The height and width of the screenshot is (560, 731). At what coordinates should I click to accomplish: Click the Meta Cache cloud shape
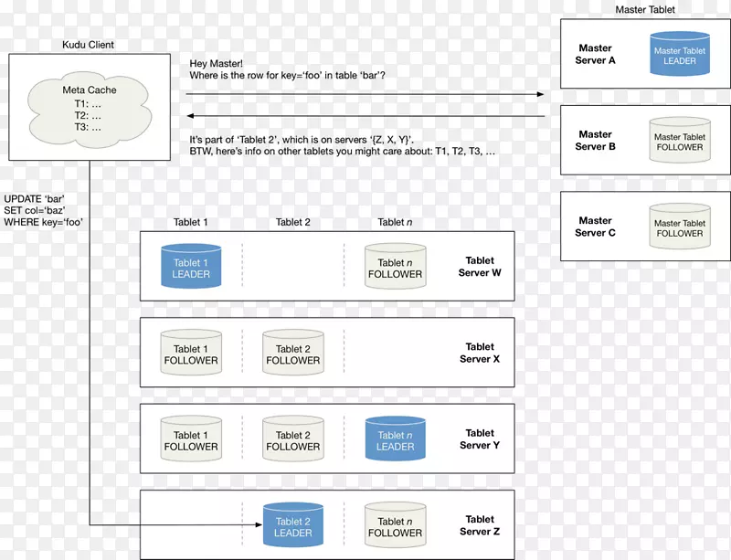(90, 109)
